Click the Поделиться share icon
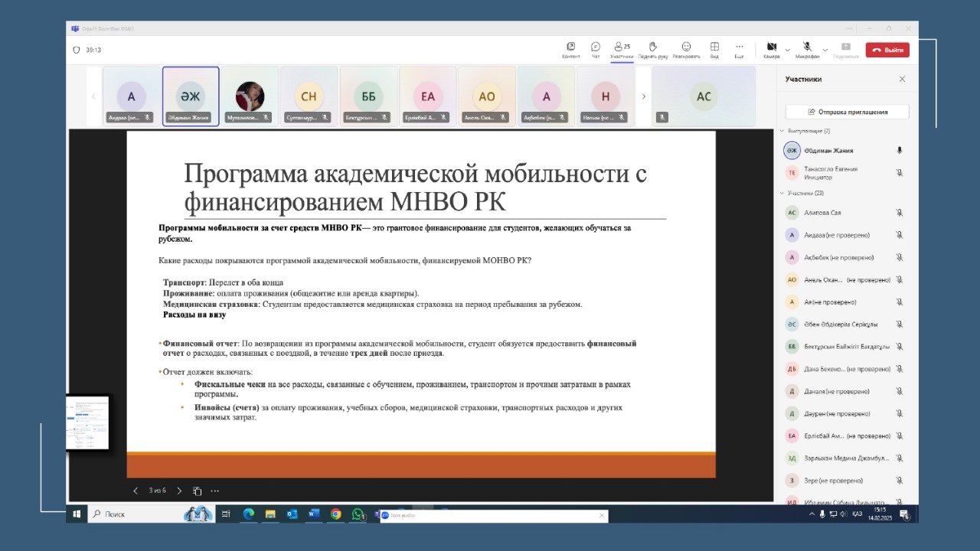Screen dimensions: 980x551 [846, 50]
